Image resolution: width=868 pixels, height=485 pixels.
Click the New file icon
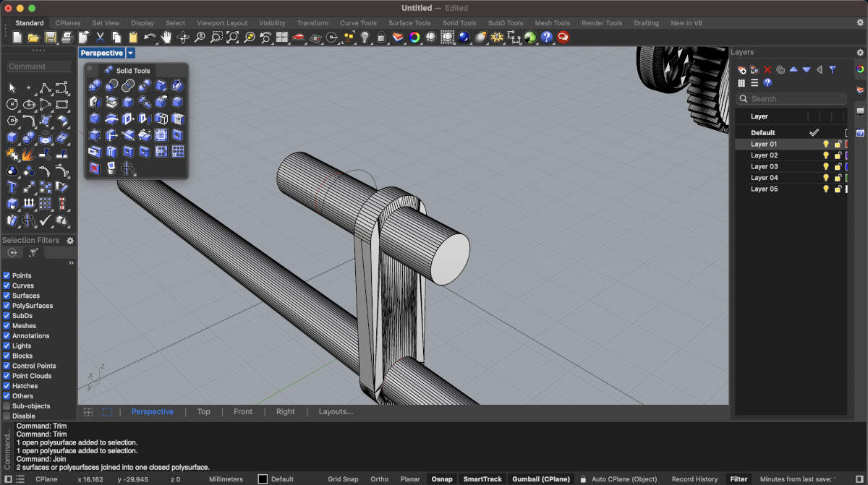coord(17,37)
